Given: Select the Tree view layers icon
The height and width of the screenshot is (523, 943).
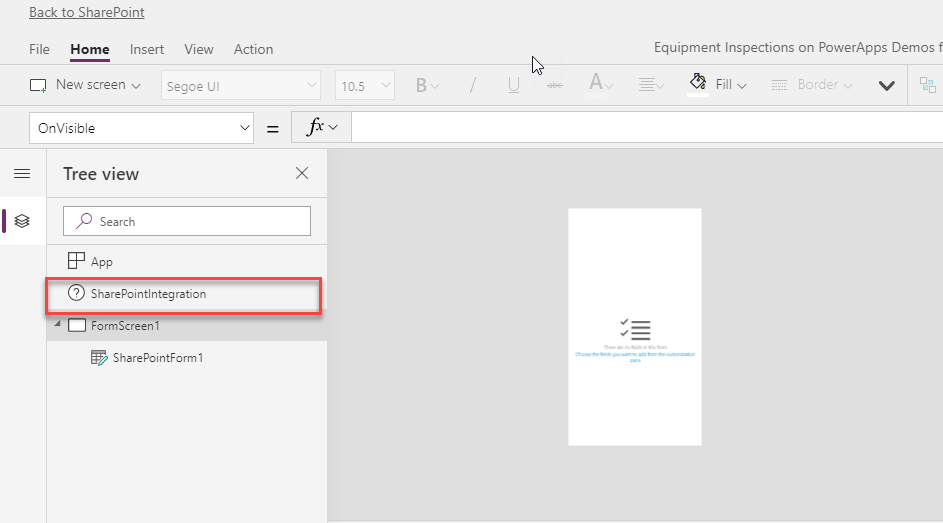Looking at the screenshot, I should (22, 221).
